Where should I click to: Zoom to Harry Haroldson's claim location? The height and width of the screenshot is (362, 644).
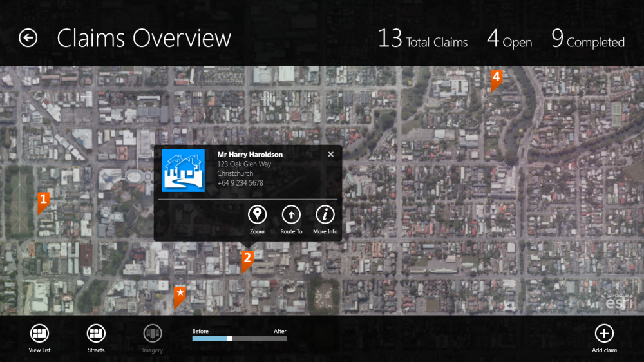coord(257,214)
